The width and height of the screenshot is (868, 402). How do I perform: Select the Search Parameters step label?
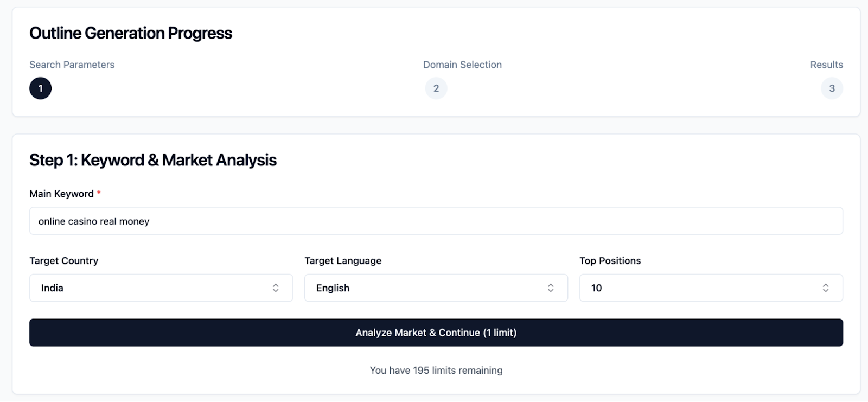tap(72, 65)
